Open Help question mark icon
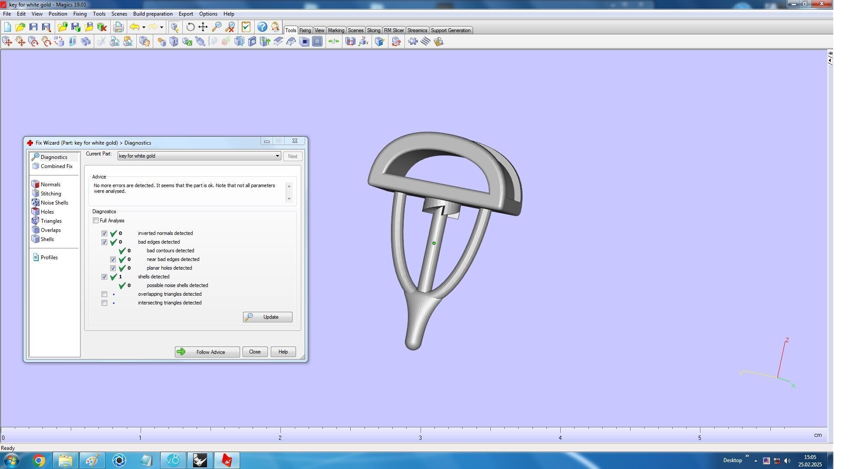This screenshot has width=868, height=469. click(262, 27)
